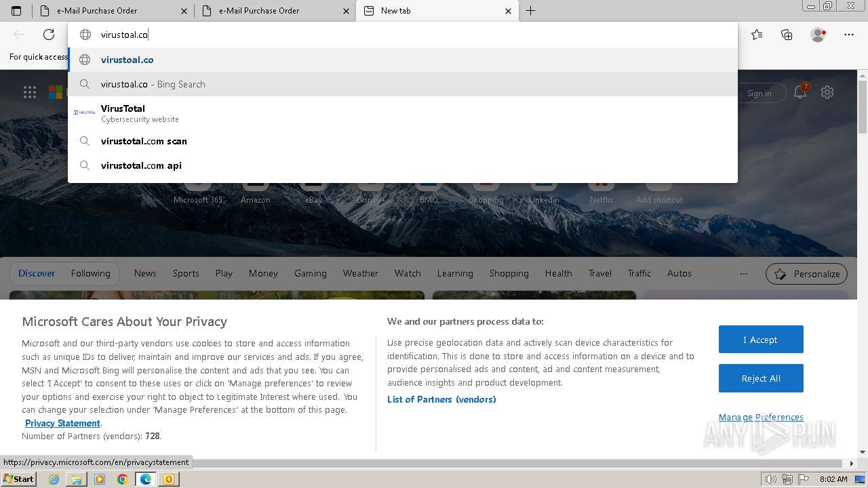
Task: Launch Internet Explorer from taskbar
Action: (x=54, y=479)
